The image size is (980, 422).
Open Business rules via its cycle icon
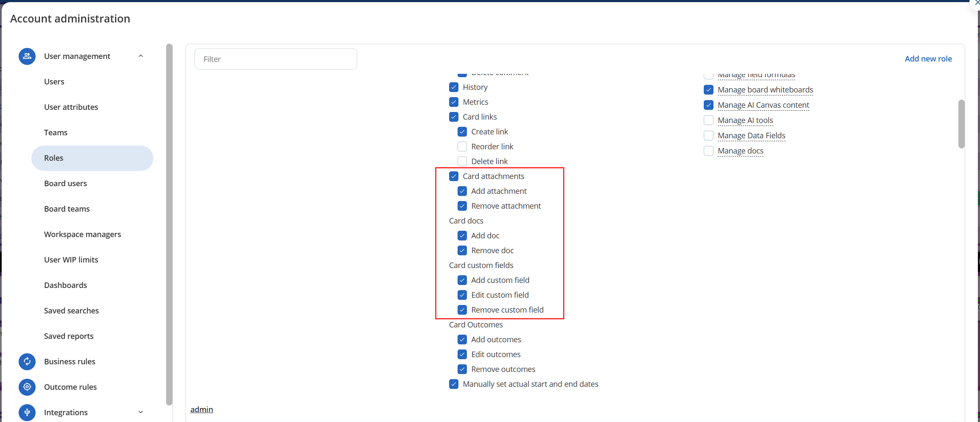pos(27,361)
